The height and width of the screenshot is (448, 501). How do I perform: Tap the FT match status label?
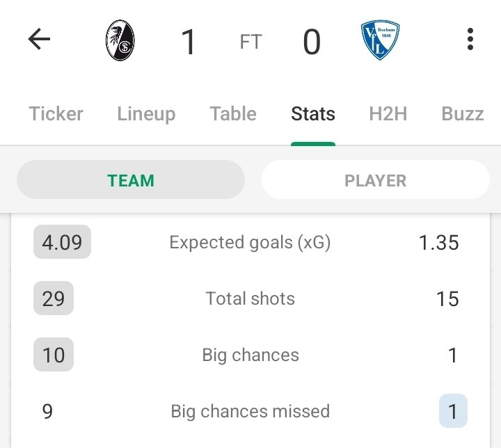250,42
